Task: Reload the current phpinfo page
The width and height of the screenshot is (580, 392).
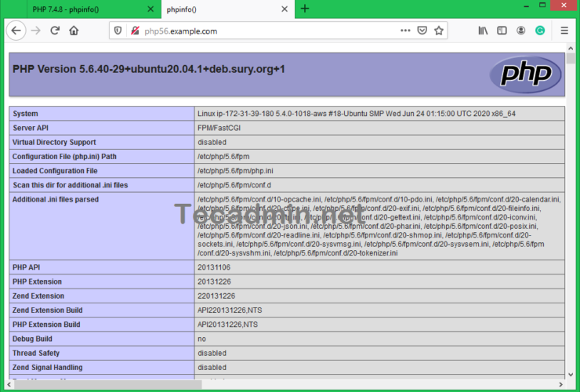Action: [x=55, y=31]
